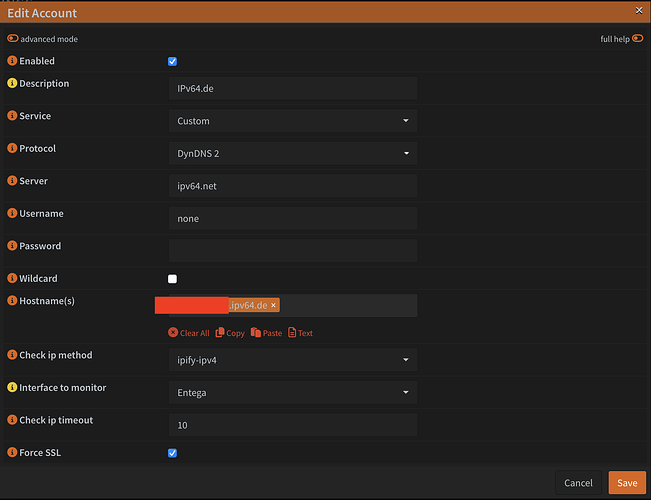Expand the Check ip method dropdown

pos(292,360)
